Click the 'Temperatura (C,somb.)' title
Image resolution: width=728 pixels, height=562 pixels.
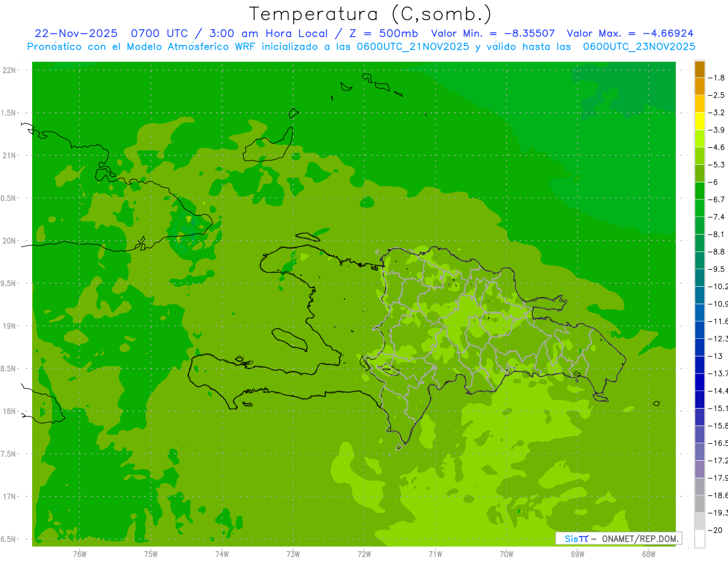click(371, 15)
